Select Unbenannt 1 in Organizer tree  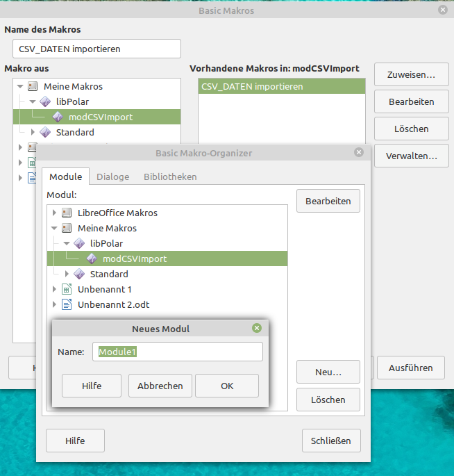pos(167,289)
